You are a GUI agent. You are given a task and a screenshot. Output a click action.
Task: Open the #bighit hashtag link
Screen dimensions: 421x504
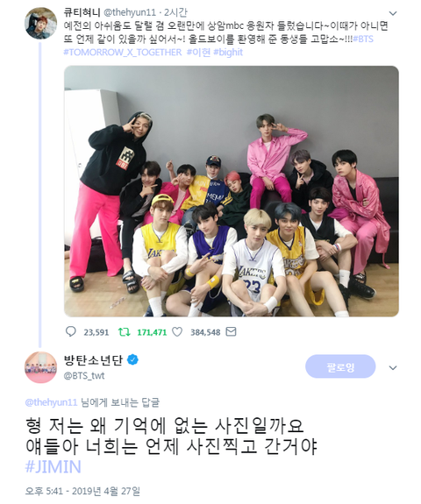[228, 52]
